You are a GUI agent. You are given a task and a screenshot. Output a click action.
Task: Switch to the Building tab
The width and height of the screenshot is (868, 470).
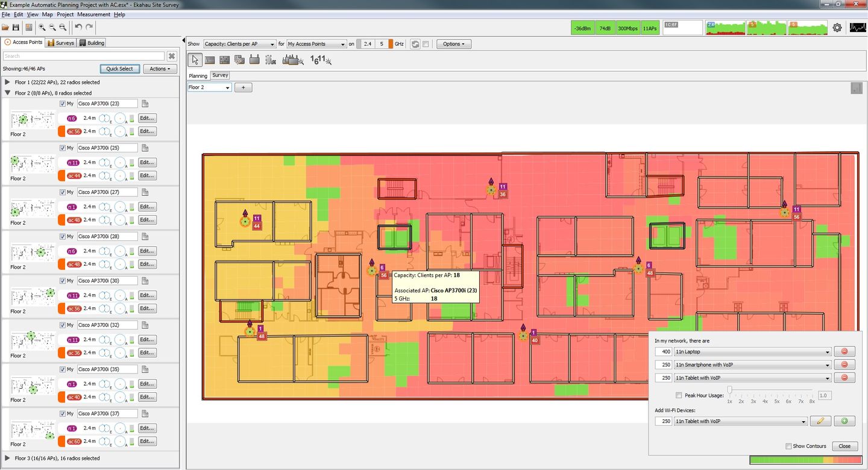click(x=92, y=43)
